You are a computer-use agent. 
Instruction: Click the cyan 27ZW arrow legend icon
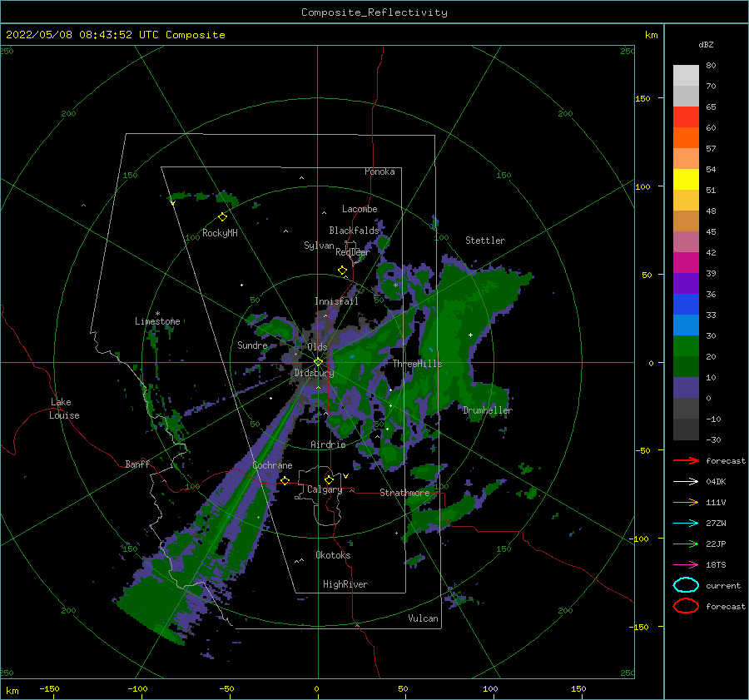point(686,524)
